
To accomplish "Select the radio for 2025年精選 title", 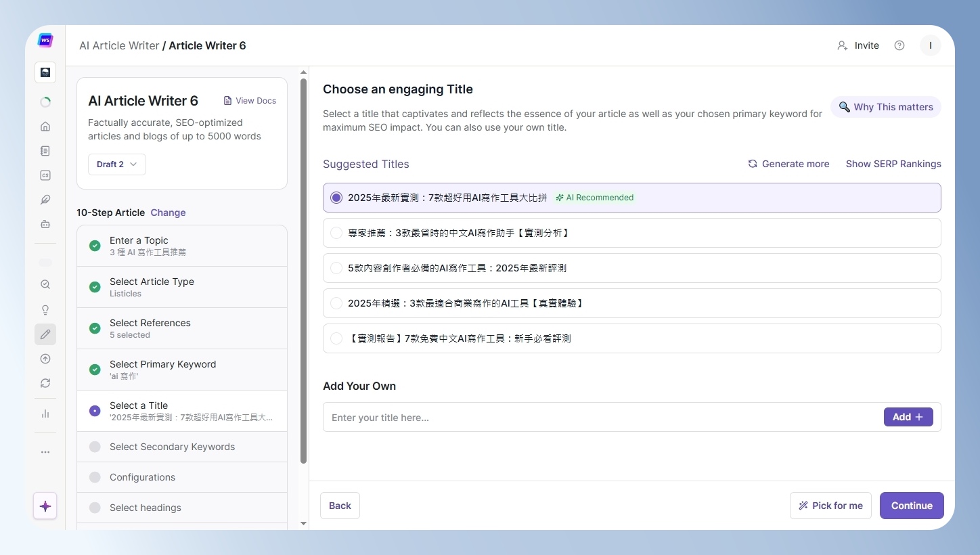I will pyautogui.click(x=336, y=303).
